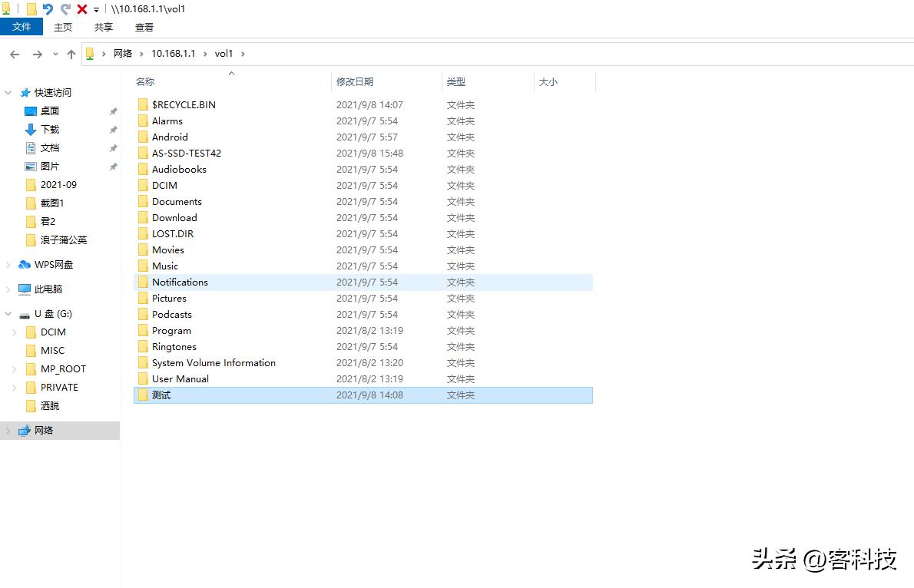Sort by 修改日期 column header

coord(355,81)
